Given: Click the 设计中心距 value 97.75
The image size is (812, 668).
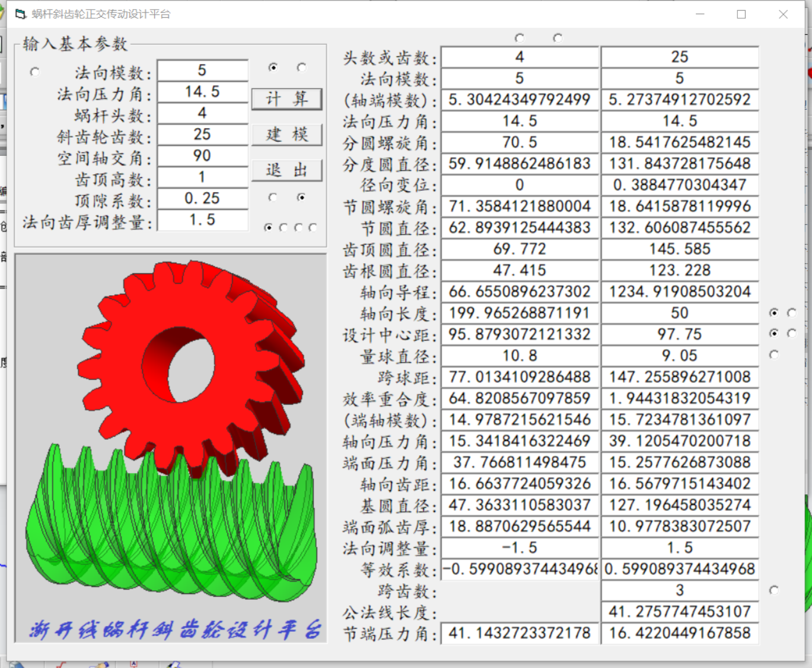Looking at the screenshot, I should click(680, 334).
